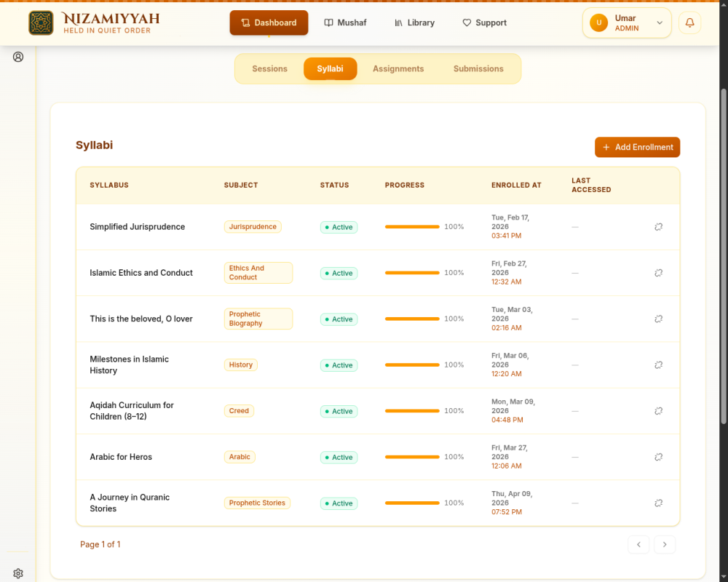
Task: Click sync icon for Islamic Ethics and Conduct
Action: click(658, 273)
